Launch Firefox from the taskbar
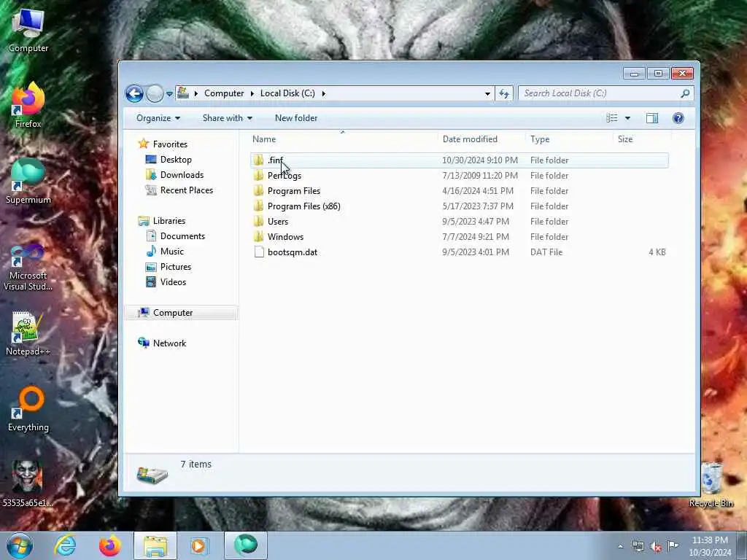Image resolution: width=747 pixels, height=560 pixels. [110, 545]
